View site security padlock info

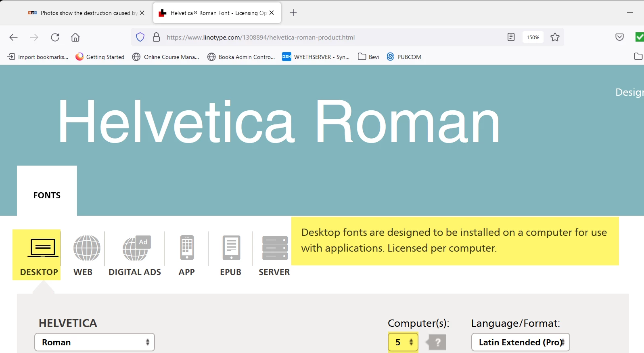[157, 38]
